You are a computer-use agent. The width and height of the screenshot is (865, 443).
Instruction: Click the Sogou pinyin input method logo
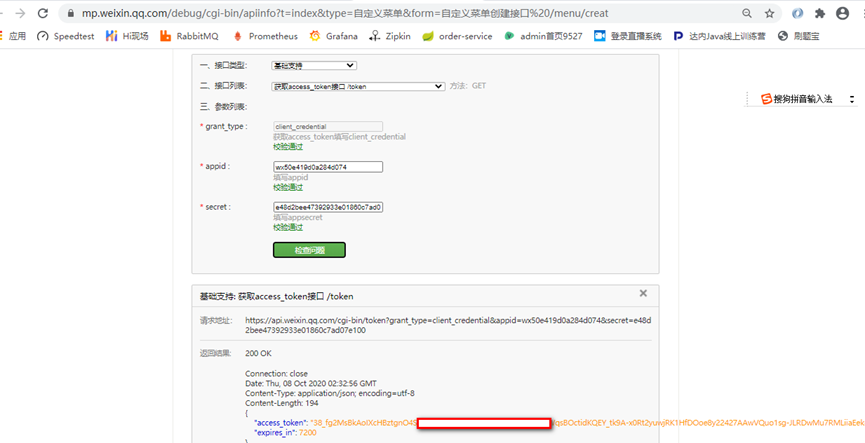click(x=766, y=99)
